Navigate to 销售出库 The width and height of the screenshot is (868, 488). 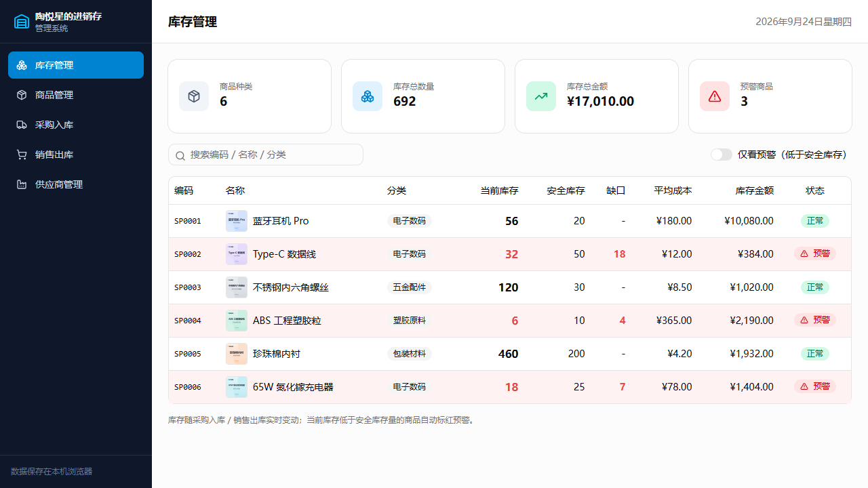(76, 155)
